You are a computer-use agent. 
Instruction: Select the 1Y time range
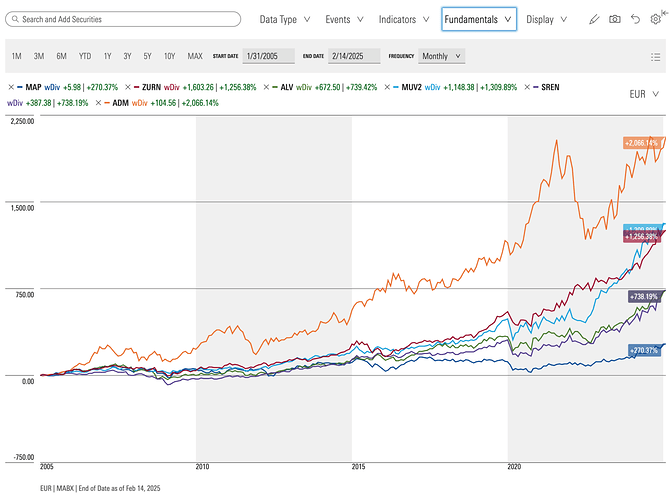pos(108,56)
